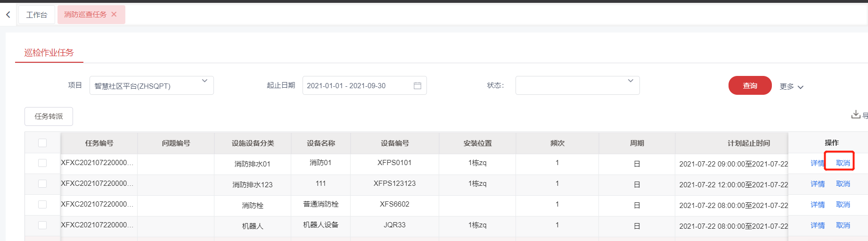Click the red 查询 button

tap(750, 85)
